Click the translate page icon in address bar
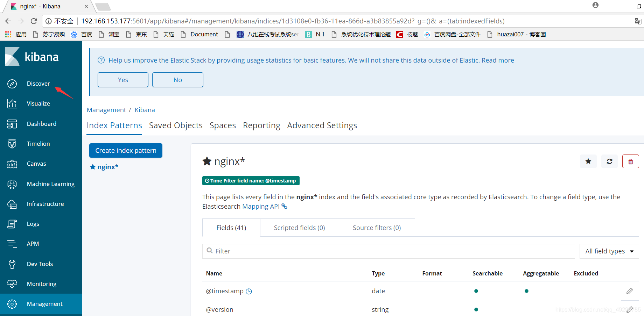The height and width of the screenshot is (316, 644). click(638, 21)
